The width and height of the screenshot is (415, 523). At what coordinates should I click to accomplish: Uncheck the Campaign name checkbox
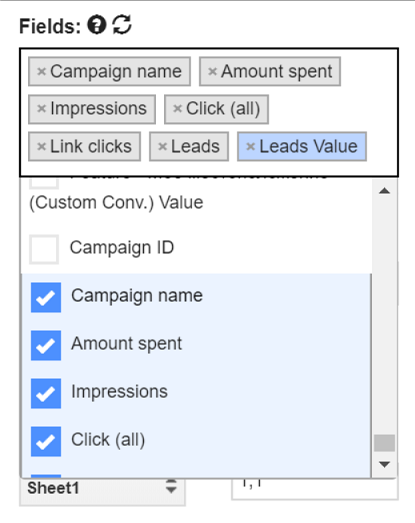pos(46,298)
